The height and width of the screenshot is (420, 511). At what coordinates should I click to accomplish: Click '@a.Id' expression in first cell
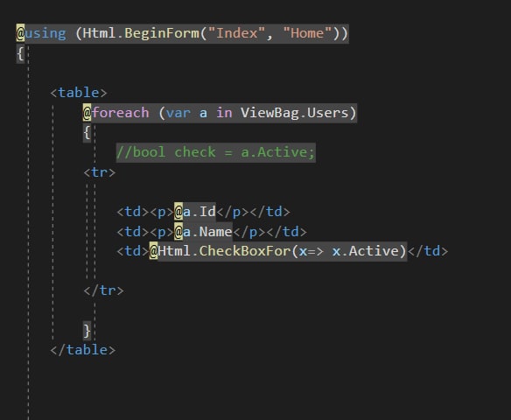[195, 212]
